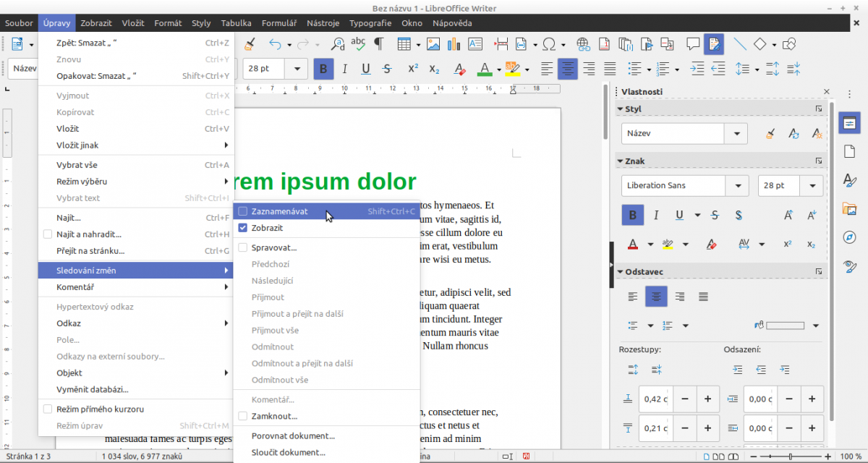Open Undo history dropdown arrow
Screen dimensions: 868x463
click(289, 44)
